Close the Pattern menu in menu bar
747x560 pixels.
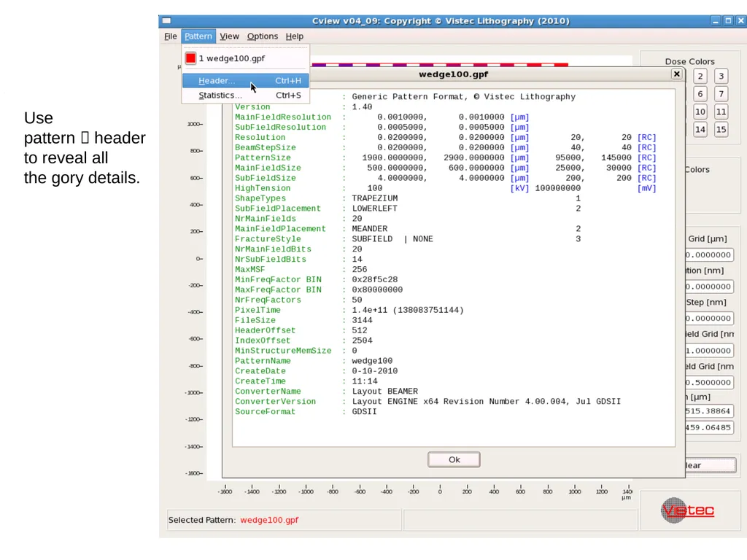point(198,36)
